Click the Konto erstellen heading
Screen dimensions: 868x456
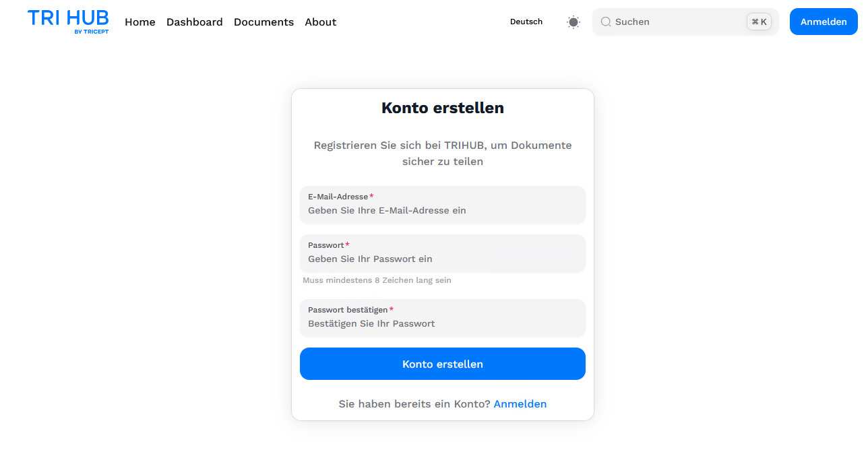pyautogui.click(x=443, y=108)
